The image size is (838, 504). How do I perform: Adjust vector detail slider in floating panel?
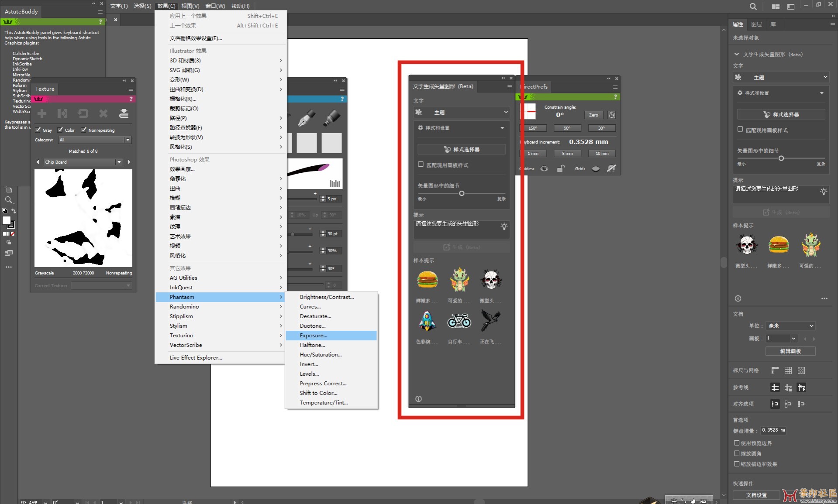pyautogui.click(x=462, y=193)
